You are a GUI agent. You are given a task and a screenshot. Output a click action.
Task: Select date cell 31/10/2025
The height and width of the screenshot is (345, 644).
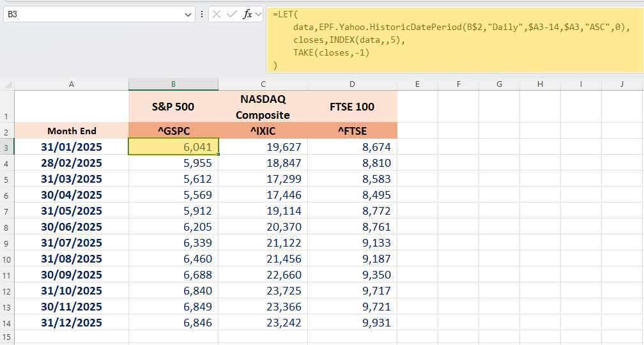click(72, 291)
